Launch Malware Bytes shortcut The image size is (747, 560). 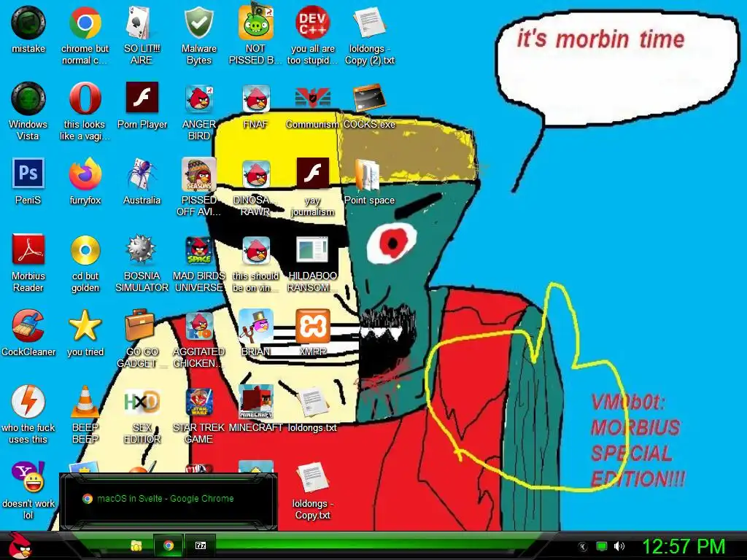coord(198,24)
